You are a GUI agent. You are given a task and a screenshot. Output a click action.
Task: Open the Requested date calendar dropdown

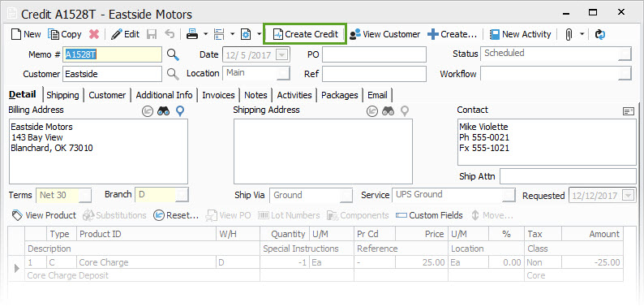629,196
